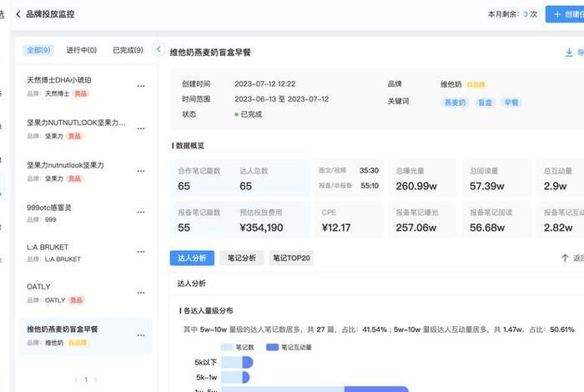Click the 预估投放费用 ¥354,190 value
The height and width of the screenshot is (392, 584).
[261, 228]
